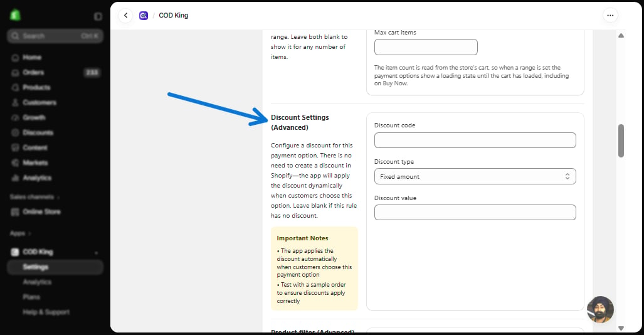
Task: Click the scrollbar up arrow
Action: click(x=621, y=36)
